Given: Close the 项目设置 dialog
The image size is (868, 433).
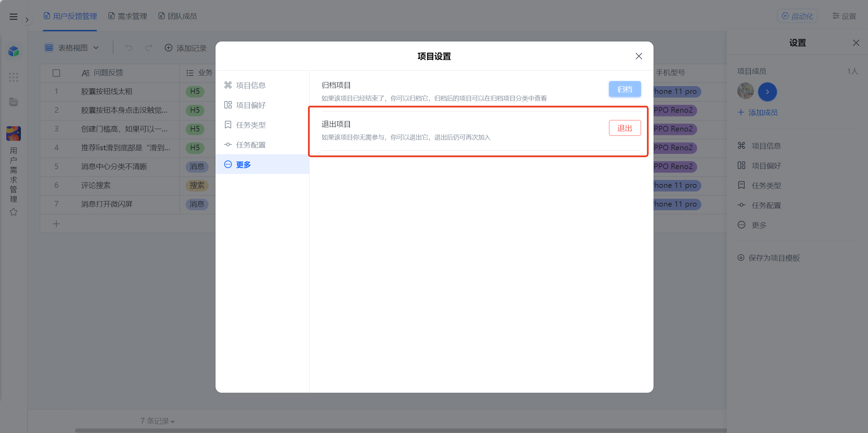Looking at the screenshot, I should [x=639, y=56].
